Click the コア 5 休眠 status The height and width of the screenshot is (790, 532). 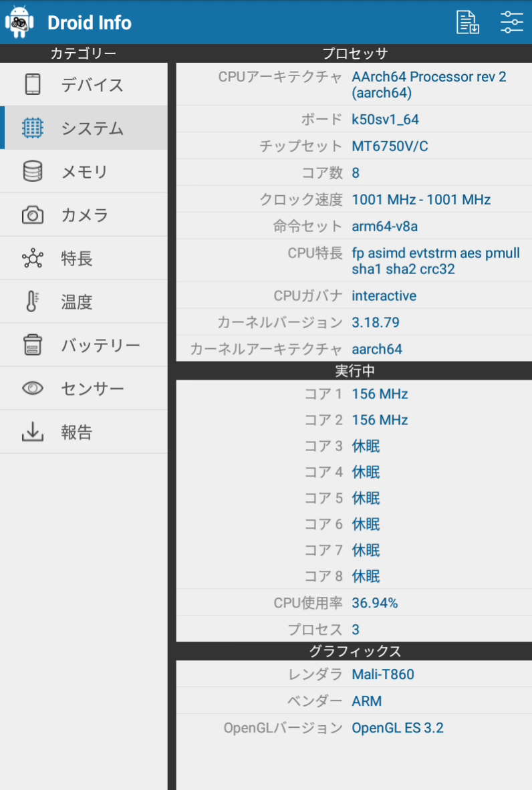click(x=366, y=499)
